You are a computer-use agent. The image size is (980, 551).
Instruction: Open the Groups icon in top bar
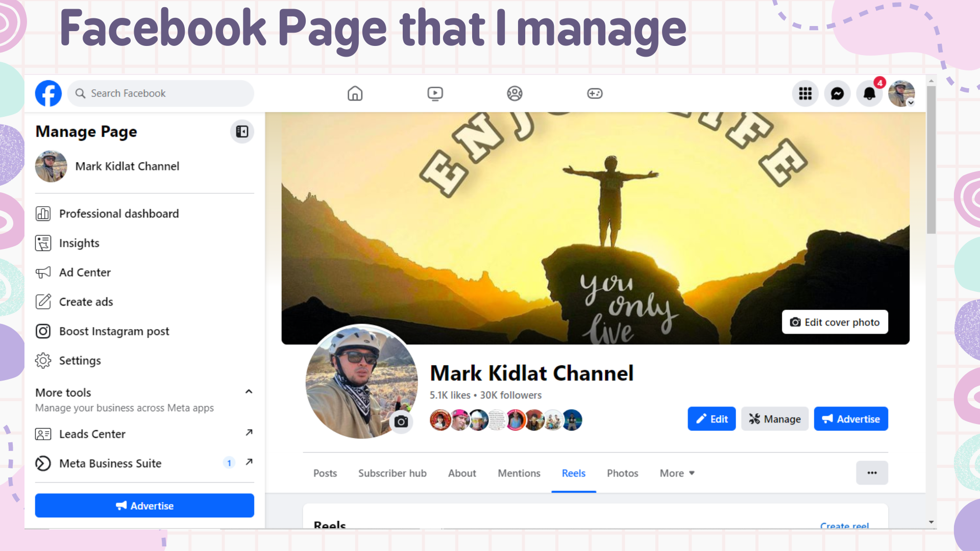[514, 93]
